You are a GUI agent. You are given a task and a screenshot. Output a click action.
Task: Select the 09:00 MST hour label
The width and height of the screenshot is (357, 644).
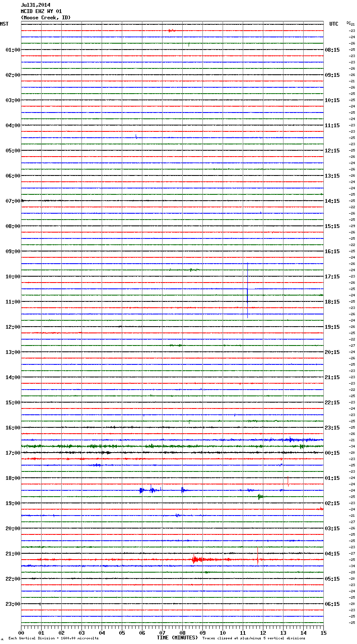coord(13,251)
